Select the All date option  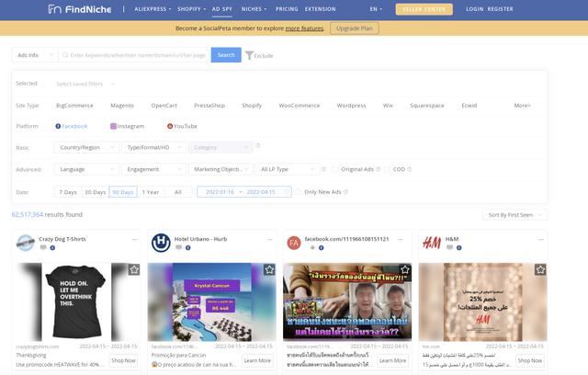(178, 192)
